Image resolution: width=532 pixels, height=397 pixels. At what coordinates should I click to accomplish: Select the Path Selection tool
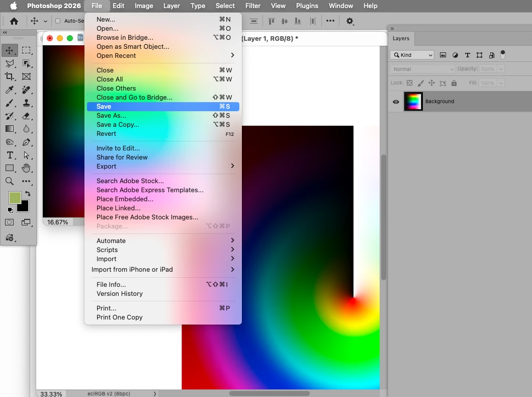point(26,155)
